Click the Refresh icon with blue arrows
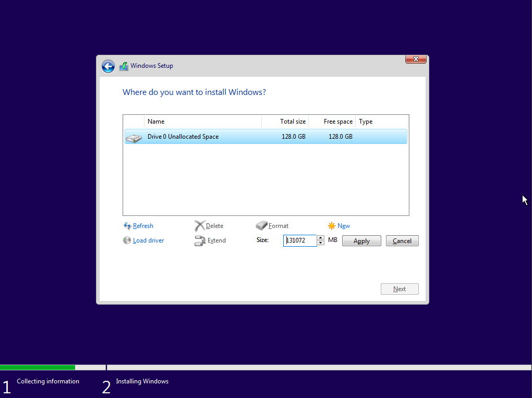The height and width of the screenshot is (398, 532). click(127, 226)
